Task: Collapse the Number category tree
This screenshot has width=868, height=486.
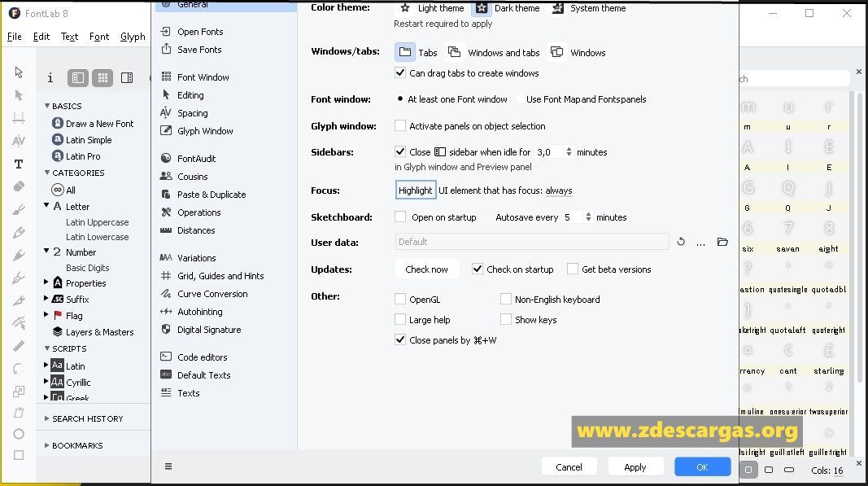Action: pyautogui.click(x=46, y=251)
